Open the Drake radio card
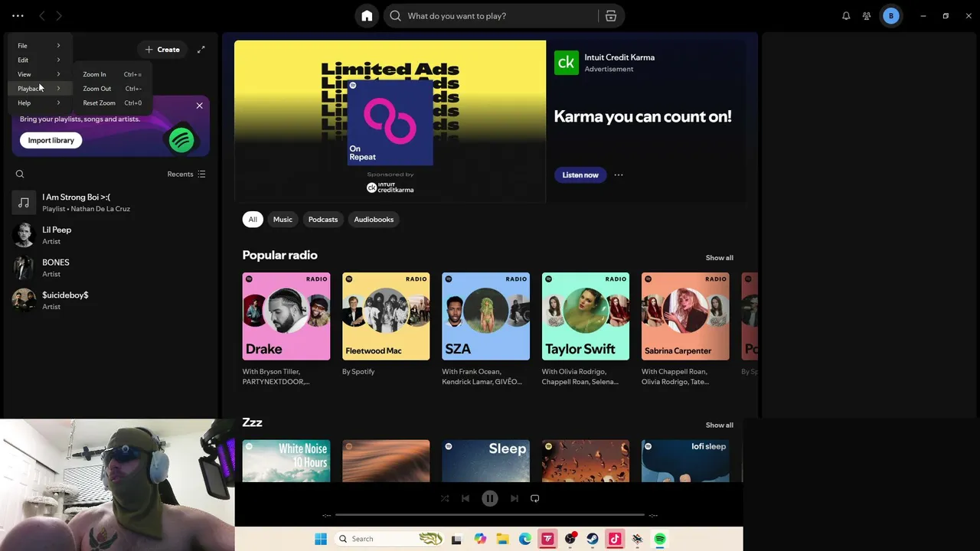This screenshot has height=551, width=980. pos(286,330)
